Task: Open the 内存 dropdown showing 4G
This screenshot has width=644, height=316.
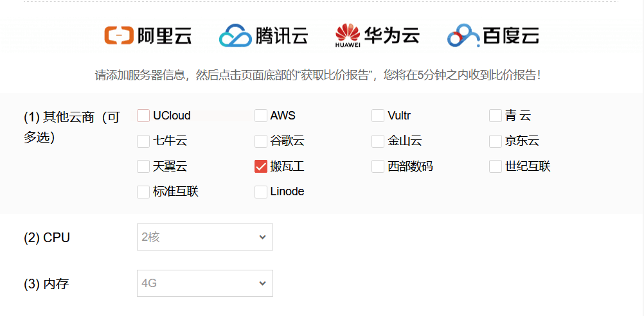Action: [x=205, y=283]
